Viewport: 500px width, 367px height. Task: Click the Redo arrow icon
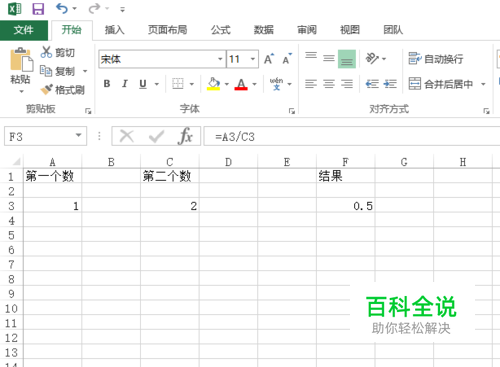click(x=94, y=8)
